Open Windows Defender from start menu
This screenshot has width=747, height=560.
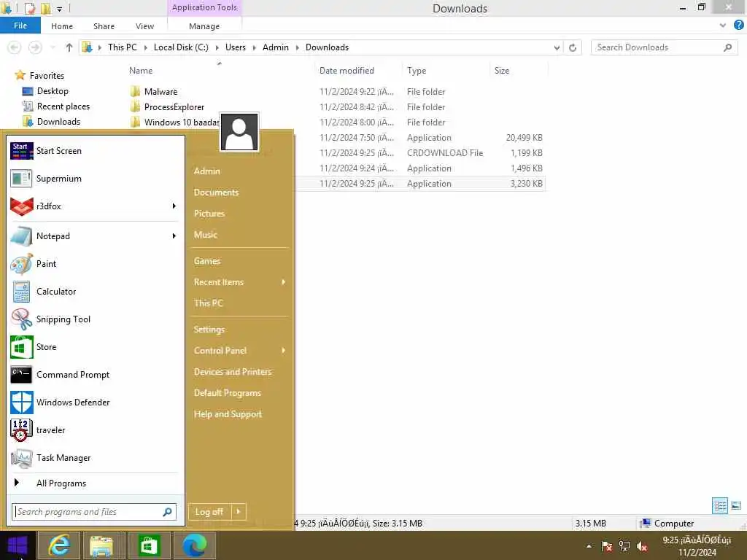click(96, 402)
